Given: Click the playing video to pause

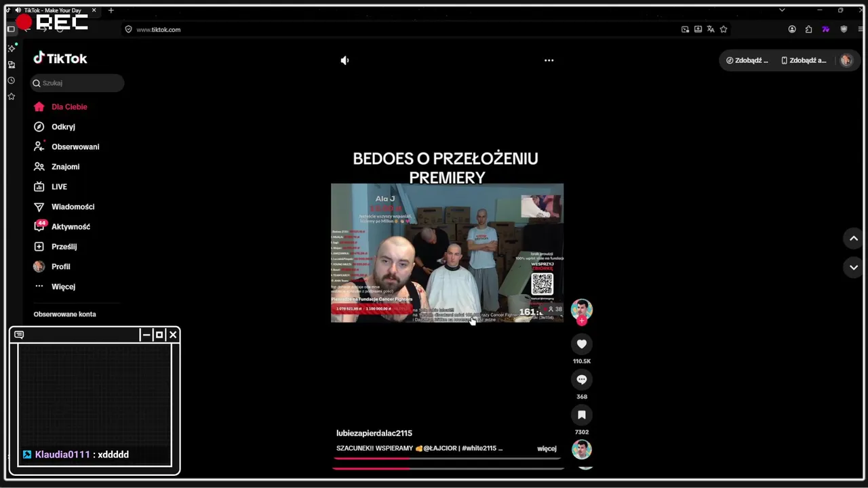Looking at the screenshot, I should (447, 253).
